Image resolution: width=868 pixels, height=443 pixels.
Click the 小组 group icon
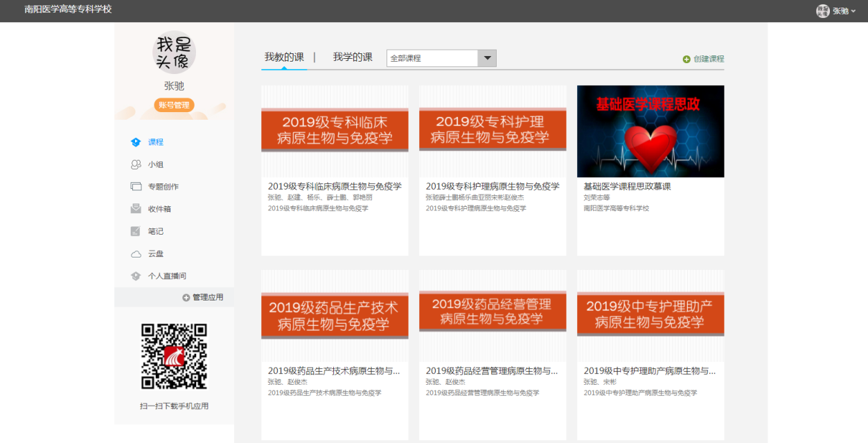(x=136, y=165)
